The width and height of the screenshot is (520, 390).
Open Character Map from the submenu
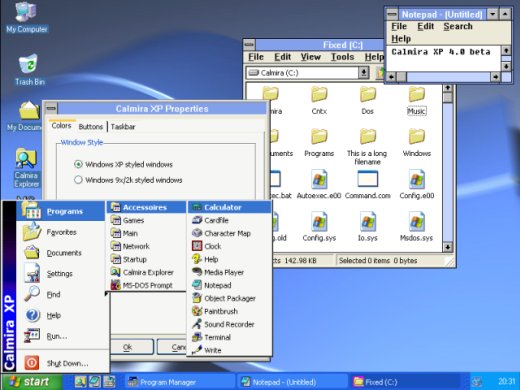click(x=230, y=233)
